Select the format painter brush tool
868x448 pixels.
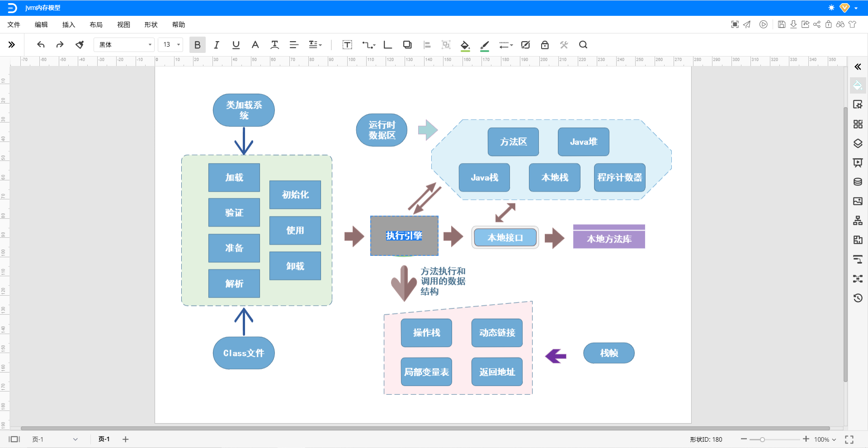80,45
